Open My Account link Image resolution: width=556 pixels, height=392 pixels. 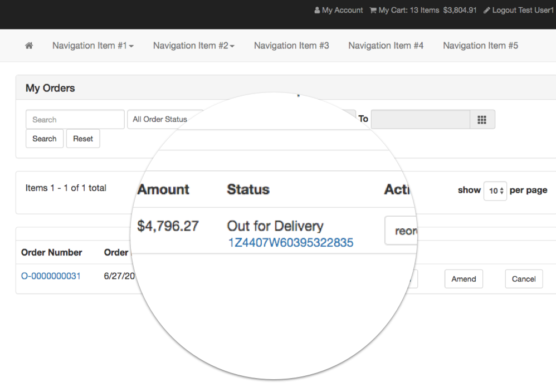coord(339,10)
